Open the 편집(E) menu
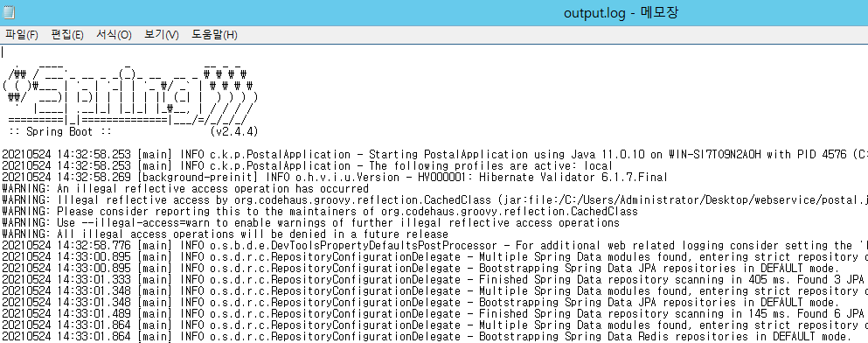The width and height of the screenshot is (868, 343). [x=67, y=34]
